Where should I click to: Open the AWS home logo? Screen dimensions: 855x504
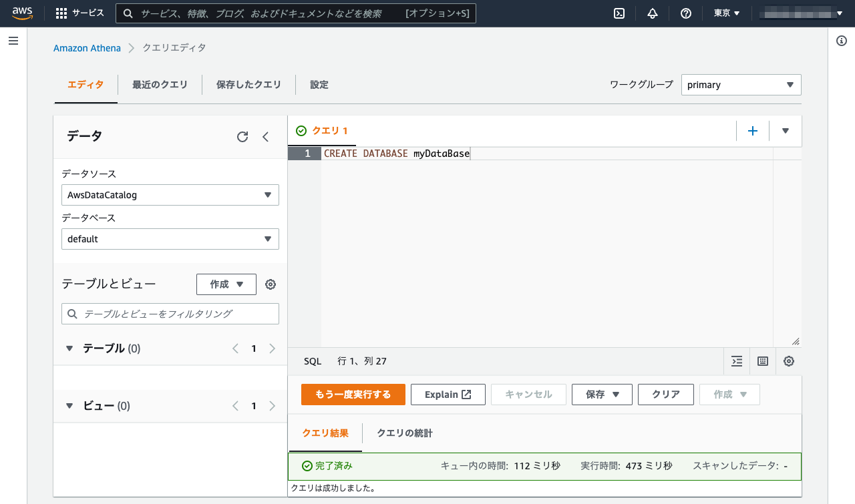(22, 13)
